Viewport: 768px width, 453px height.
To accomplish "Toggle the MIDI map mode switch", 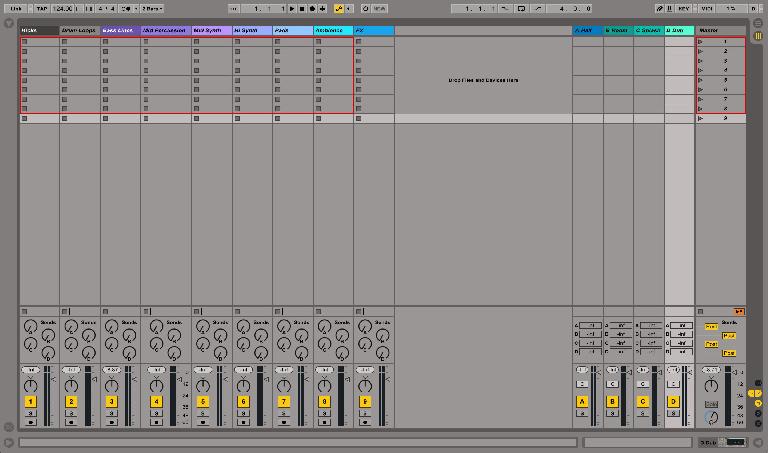I will pos(707,8).
